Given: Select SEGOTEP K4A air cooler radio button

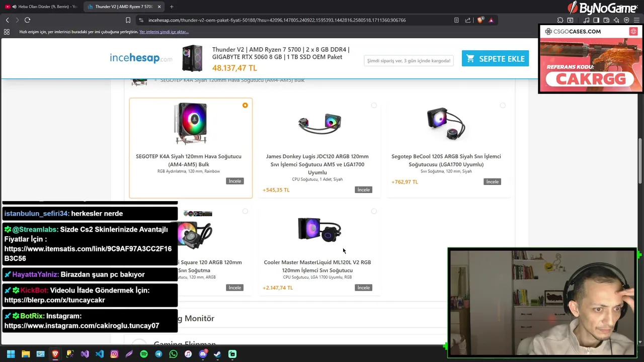Looking at the screenshot, I should coord(245,105).
